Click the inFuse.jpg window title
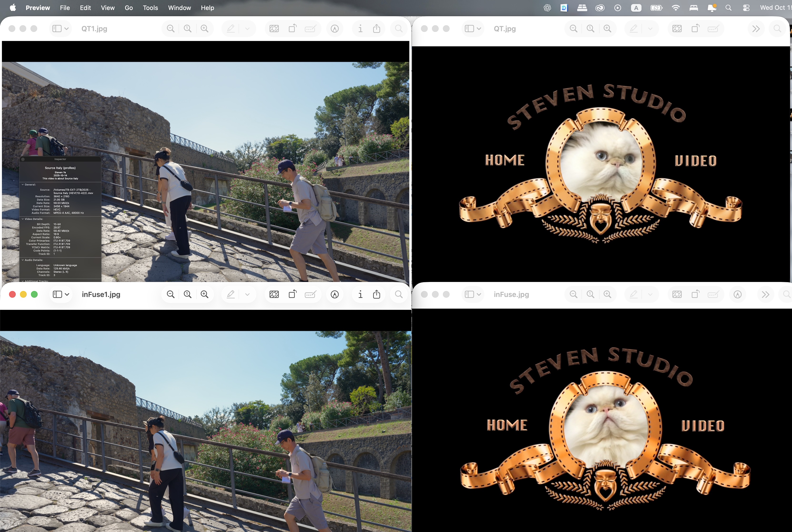The height and width of the screenshot is (532, 792). point(511,295)
